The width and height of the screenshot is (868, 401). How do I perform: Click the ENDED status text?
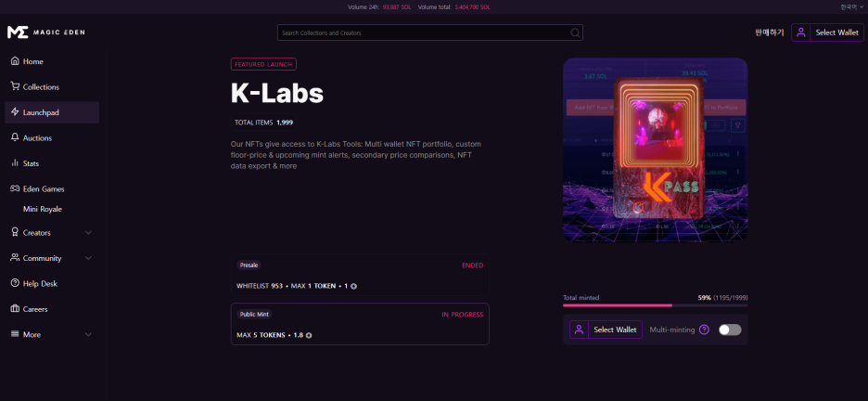[x=473, y=265]
